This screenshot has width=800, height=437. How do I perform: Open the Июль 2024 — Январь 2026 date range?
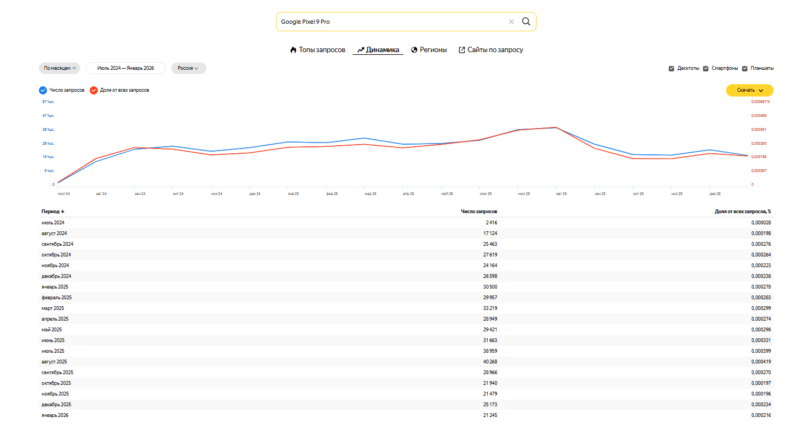pos(126,68)
